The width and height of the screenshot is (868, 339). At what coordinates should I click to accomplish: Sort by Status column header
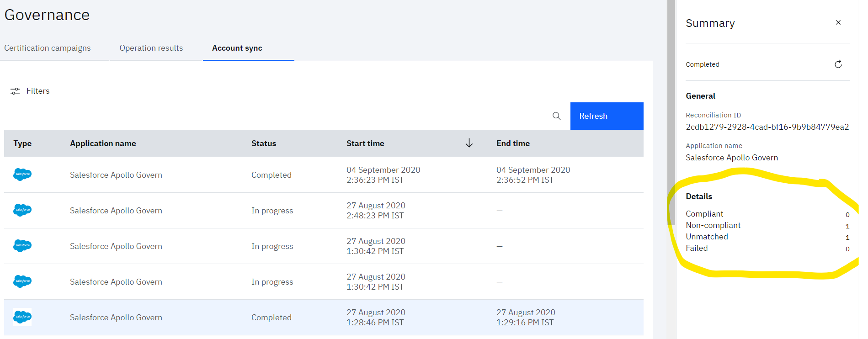[264, 143]
